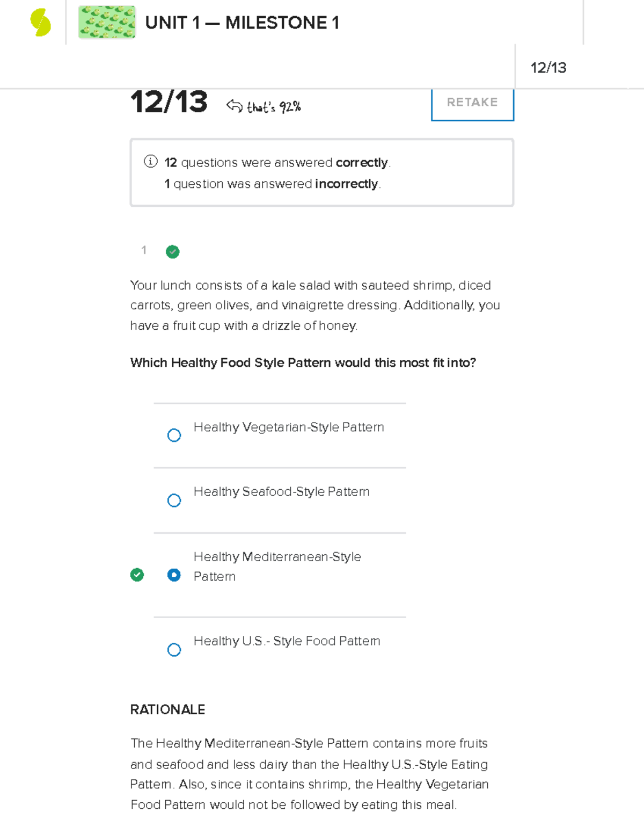The height and width of the screenshot is (834, 644).
Task: Click the answer summary information box
Action: coord(321,171)
